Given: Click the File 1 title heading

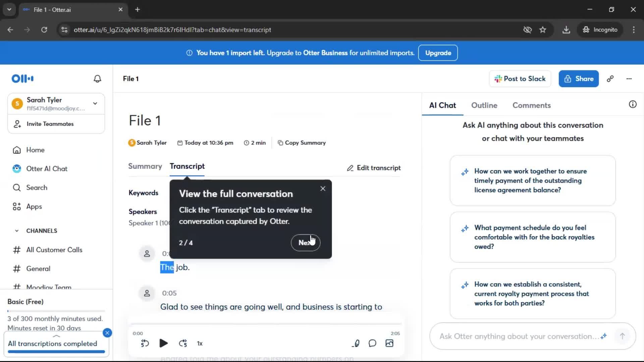Looking at the screenshot, I should (x=145, y=121).
